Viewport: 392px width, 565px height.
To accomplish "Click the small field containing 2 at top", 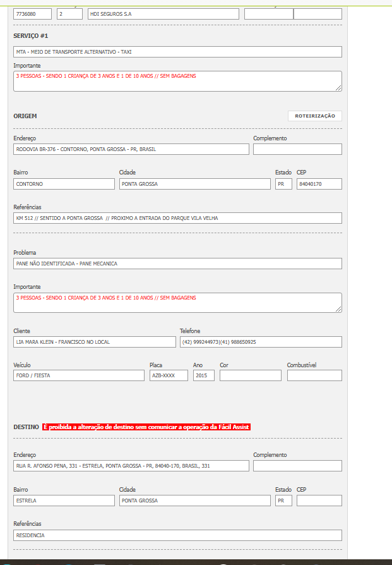I will tap(70, 14).
